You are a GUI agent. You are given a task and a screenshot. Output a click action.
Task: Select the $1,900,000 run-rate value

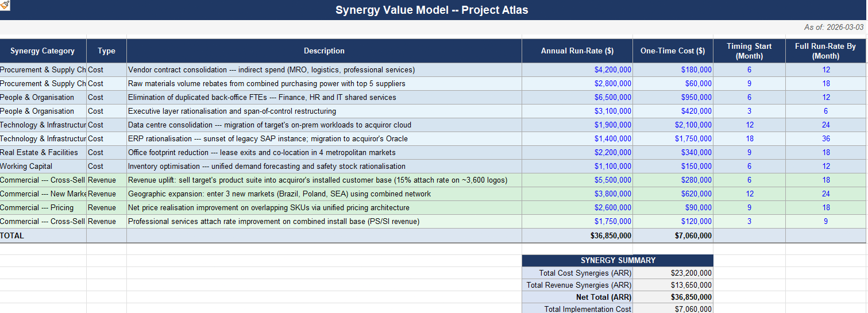577,125
